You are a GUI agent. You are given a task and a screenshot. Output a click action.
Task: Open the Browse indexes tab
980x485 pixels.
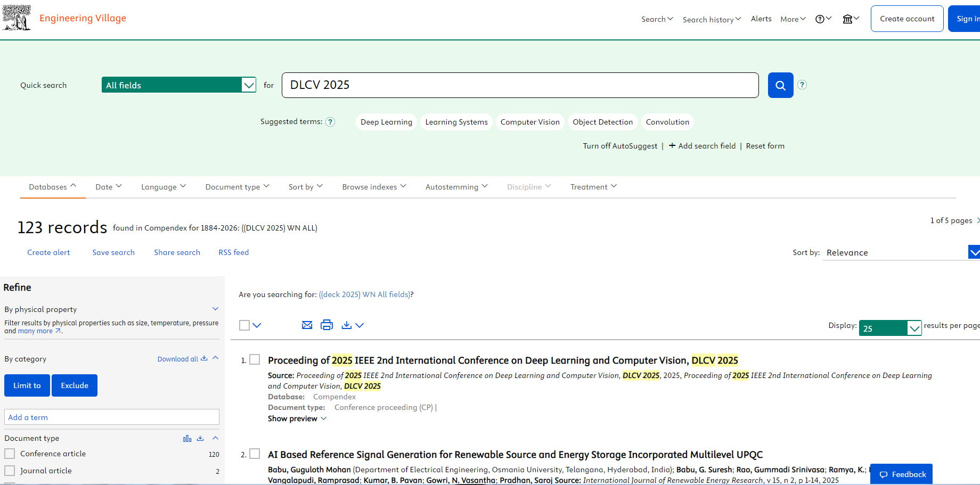click(x=374, y=187)
